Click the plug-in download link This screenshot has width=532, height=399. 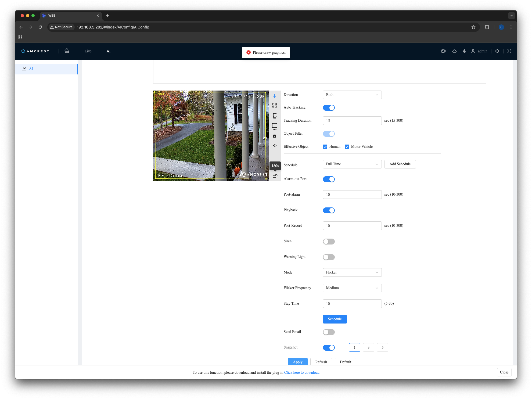pyautogui.click(x=302, y=372)
